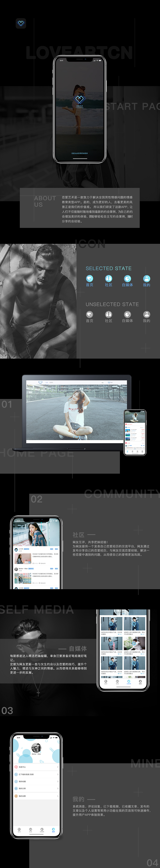Click the start page slogan text on phone
Viewport: 160px width, 868px height.
tap(80, 153)
